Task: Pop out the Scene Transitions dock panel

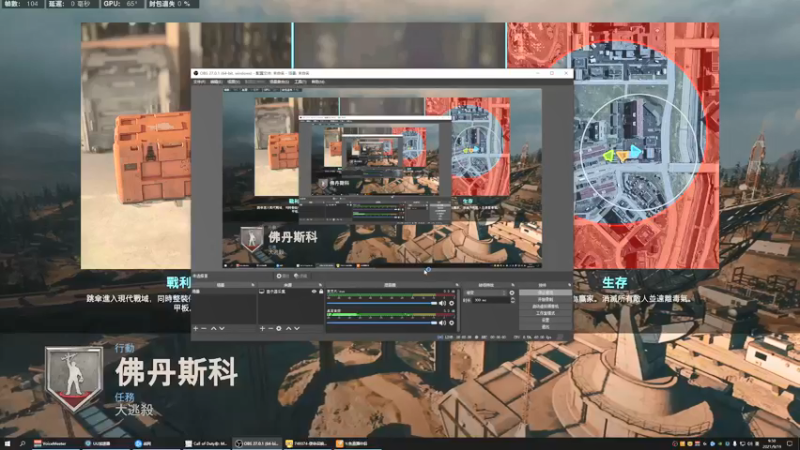Action: (513, 285)
